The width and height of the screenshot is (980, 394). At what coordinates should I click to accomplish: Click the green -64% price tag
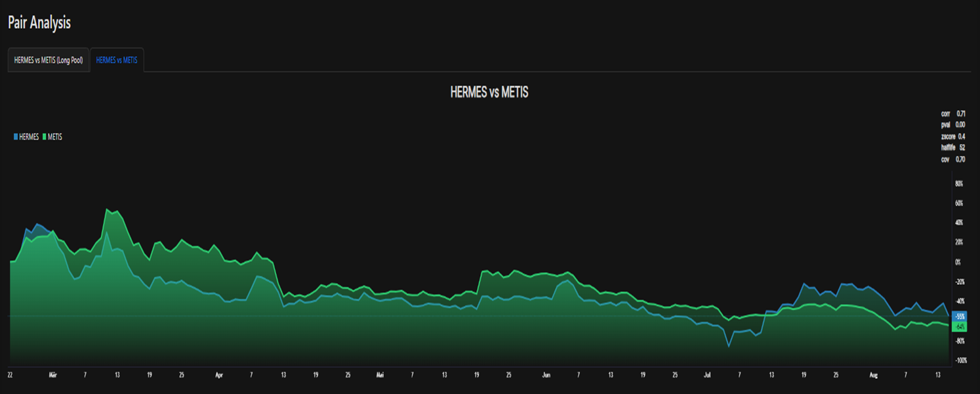coord(960,326)
